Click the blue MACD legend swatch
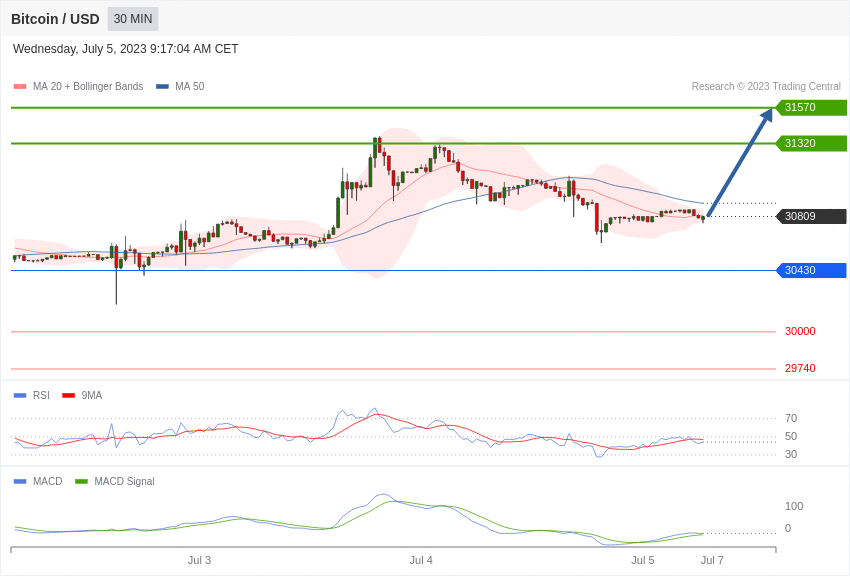The width and height of the screenshot is (850, 576). coord(20,481)
